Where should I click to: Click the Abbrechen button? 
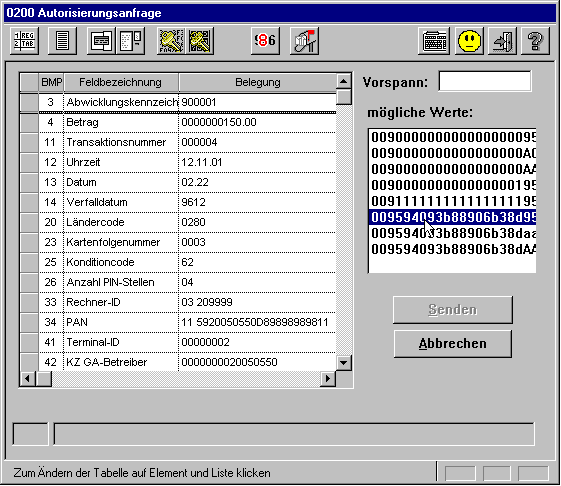coord(453,344)
